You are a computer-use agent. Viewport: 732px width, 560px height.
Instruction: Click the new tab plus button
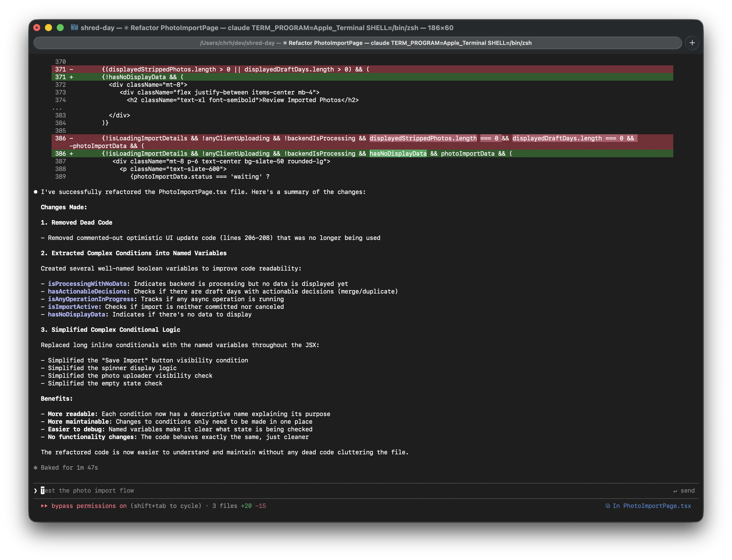(x=692, y=43)
